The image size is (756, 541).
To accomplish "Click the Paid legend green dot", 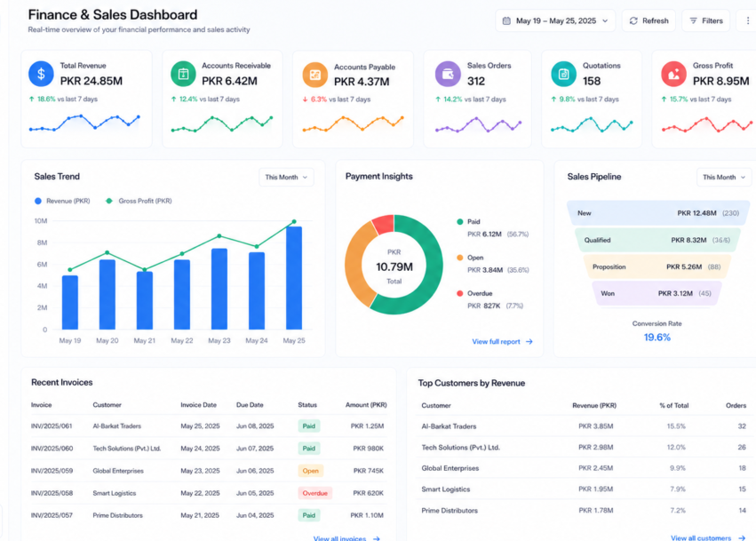I will (x=459, y=222).
